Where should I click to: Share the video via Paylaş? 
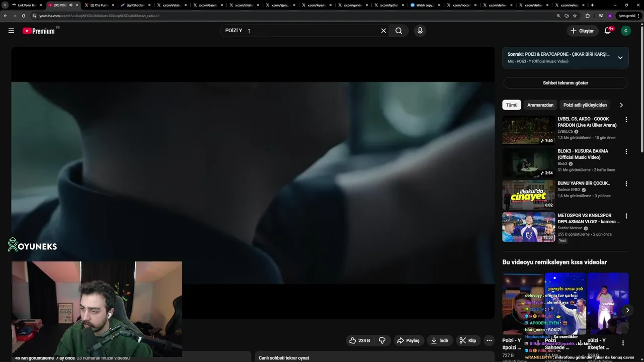[x=408, y=340]
